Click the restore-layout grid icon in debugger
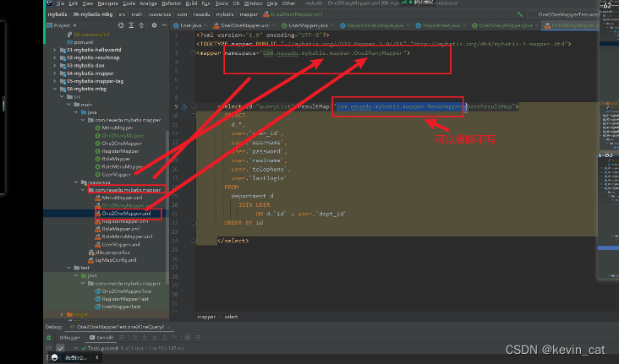 coord(198,337)
